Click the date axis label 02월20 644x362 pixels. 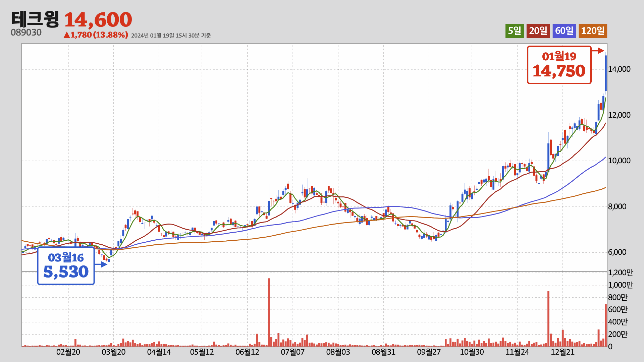[x=68, y=352]
